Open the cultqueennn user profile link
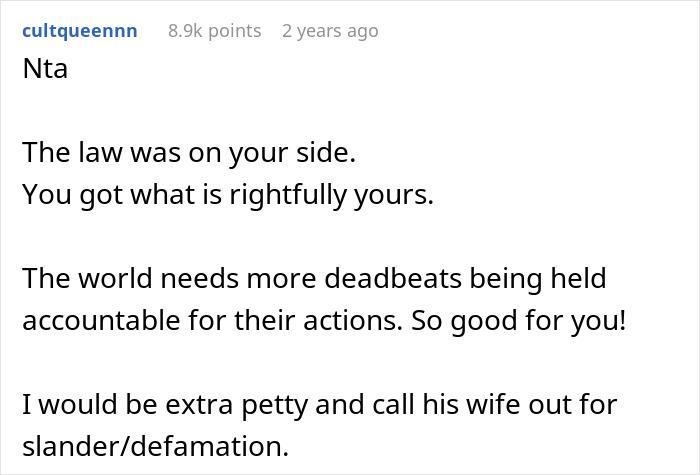This screenshot has width=700, height=475. tap(80, 31)
